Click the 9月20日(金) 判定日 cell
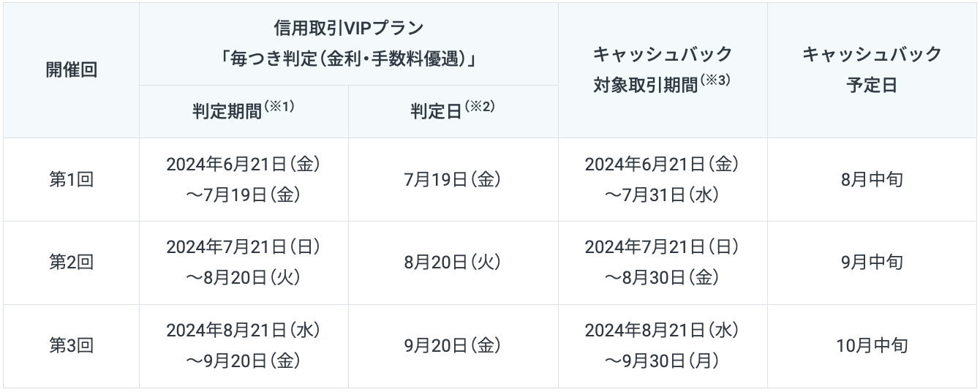This screenshot has width=980, height=392. pos(453,346)
